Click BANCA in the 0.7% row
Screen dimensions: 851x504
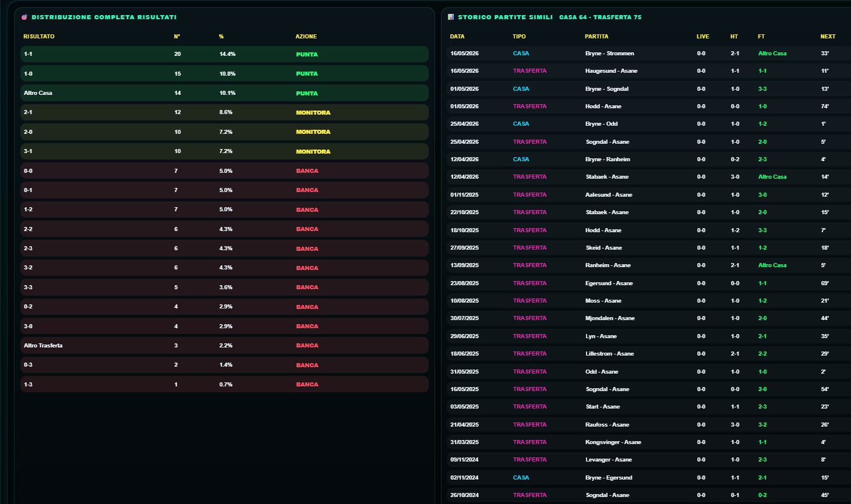[x=307, y=385]
